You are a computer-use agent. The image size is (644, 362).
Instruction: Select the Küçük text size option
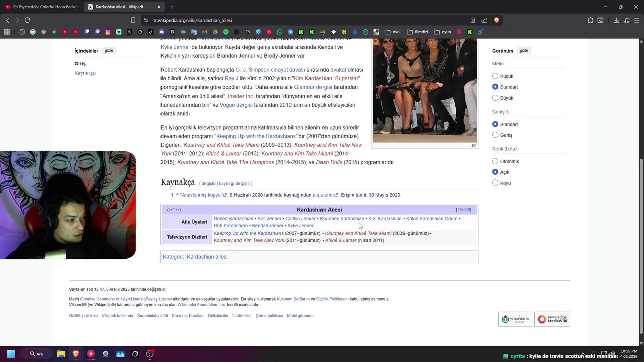495,76
